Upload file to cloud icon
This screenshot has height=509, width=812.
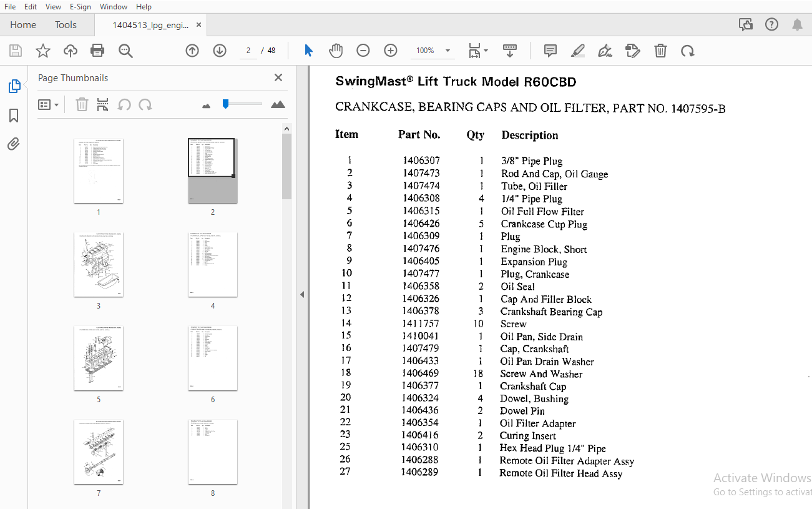[x=71, y=51]
